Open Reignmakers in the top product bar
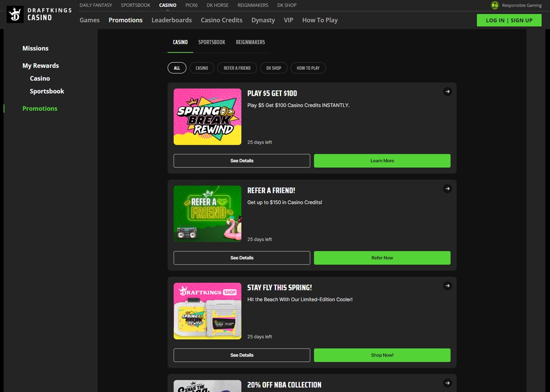Screen dimensions: 550x392 [253, 6]
